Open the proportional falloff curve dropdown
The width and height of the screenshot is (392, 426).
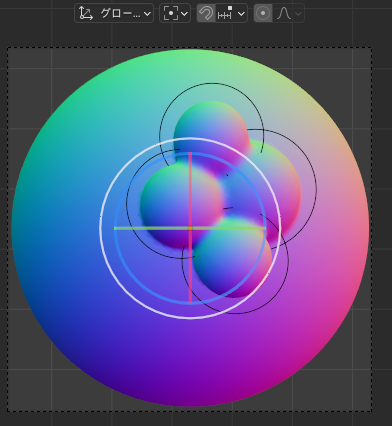pyautogui.click(x=288, y=13)
